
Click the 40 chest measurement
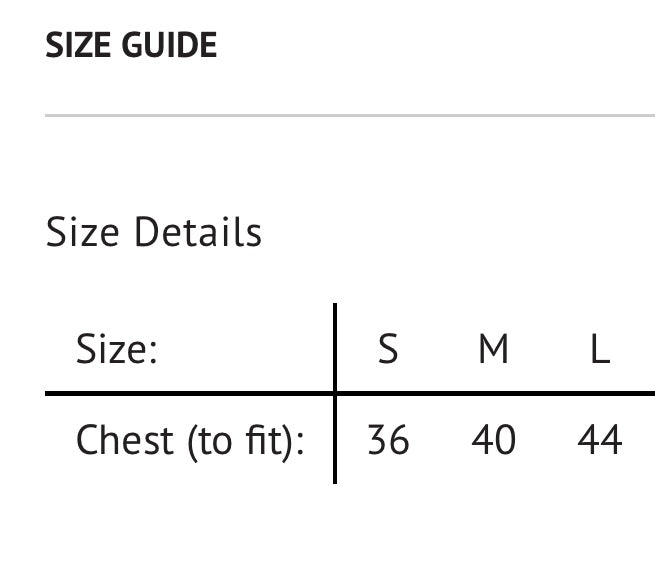tap(493, 440)
